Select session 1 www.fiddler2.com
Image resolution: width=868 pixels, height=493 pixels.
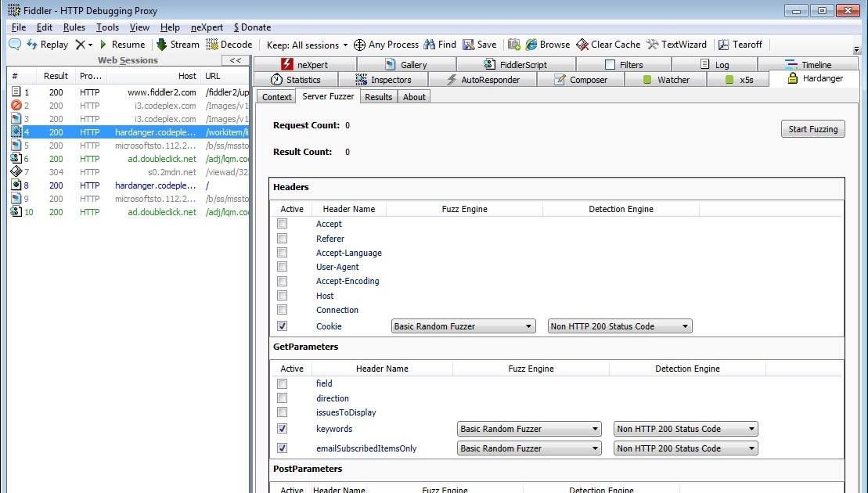128,92
